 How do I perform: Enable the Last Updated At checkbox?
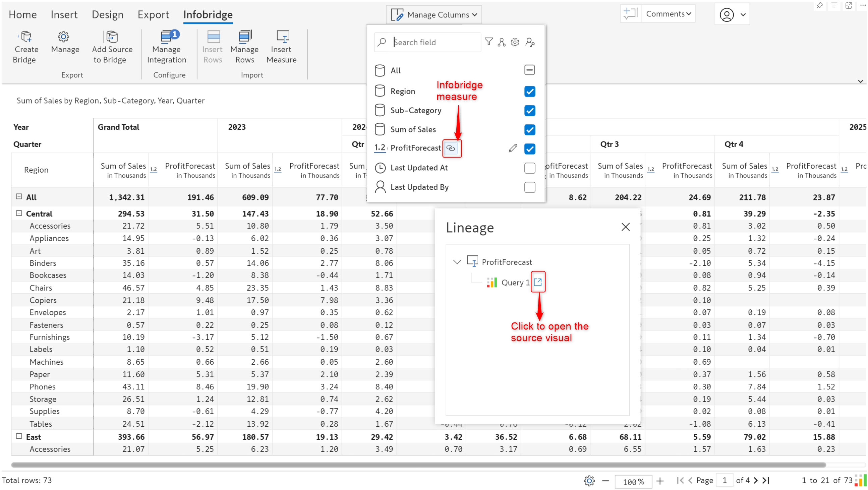point(529,168)
